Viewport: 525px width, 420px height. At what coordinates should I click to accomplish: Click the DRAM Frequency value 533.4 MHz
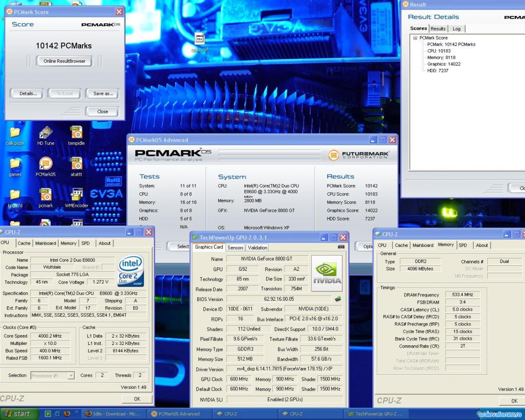pos(462,295)
